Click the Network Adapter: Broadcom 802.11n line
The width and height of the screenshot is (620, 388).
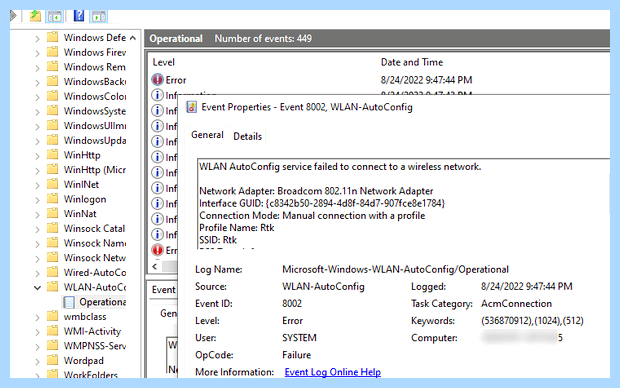pos(316,191)
